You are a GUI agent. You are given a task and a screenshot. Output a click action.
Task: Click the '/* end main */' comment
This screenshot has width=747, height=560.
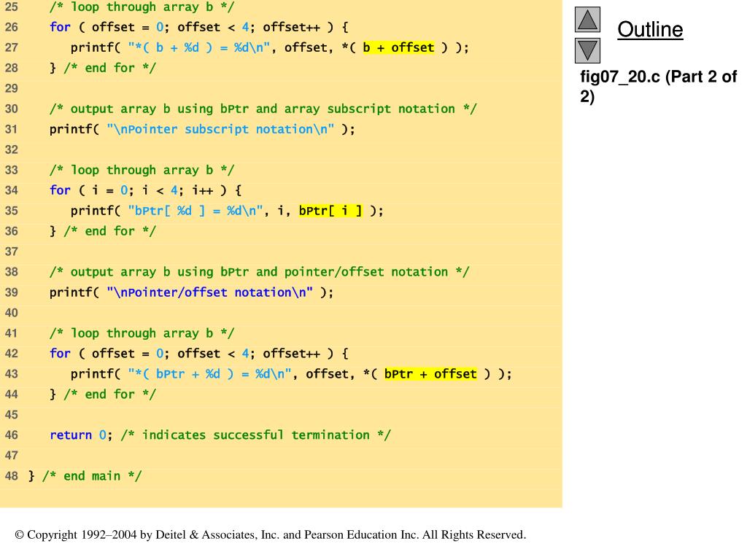[92, 475]
